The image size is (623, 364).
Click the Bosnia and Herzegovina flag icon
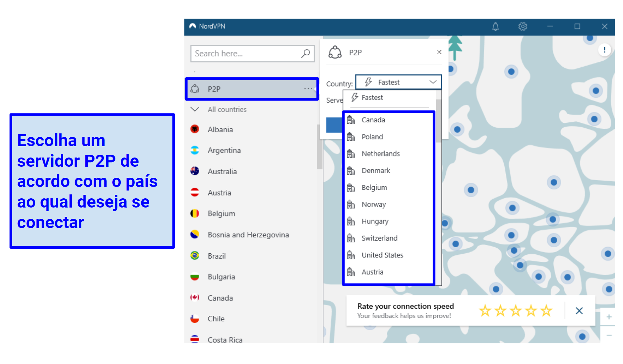(x=195, y=235)
